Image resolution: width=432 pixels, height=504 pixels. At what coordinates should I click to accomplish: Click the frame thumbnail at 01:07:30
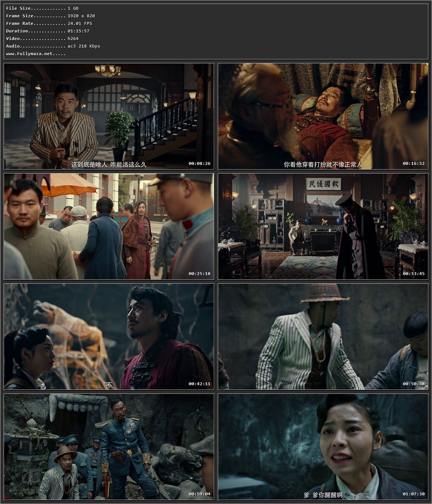[323, 447]
